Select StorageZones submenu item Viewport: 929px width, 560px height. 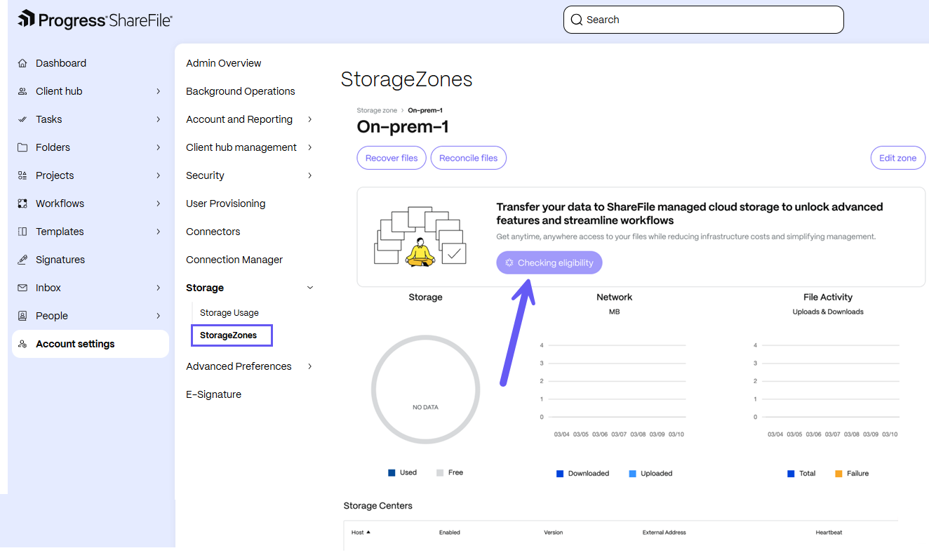[x=228, y=335]
